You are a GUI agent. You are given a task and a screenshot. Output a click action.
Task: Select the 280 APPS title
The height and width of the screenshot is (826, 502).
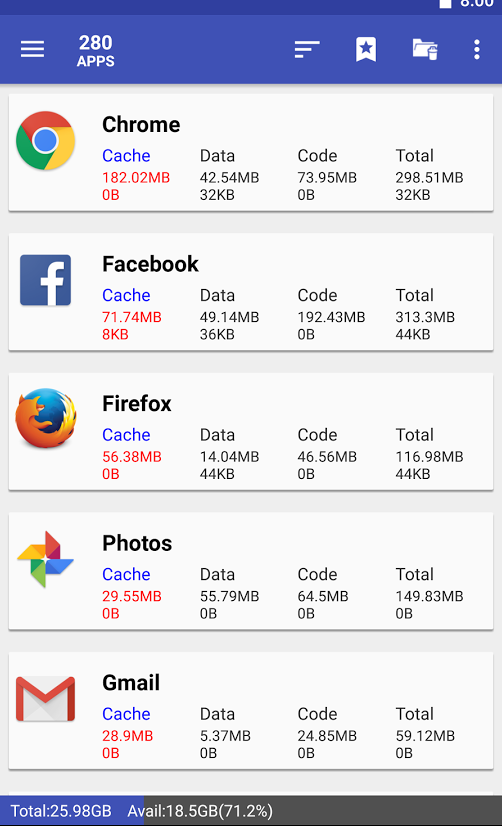pos(95,51)
